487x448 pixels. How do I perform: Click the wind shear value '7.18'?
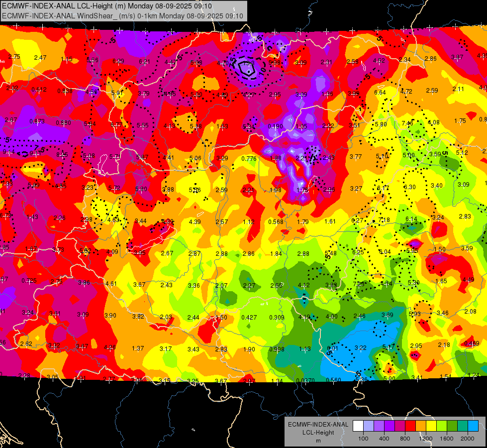coord(384,220)
